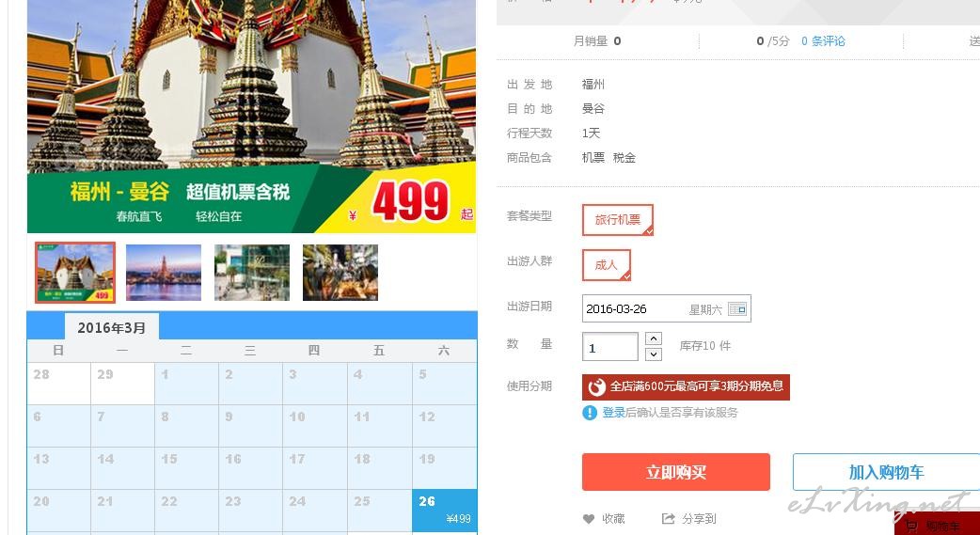Image resolution: width=980 pixels, height=535 pixels.
Task: Select the 成人 traveler option
Action: 607,265
